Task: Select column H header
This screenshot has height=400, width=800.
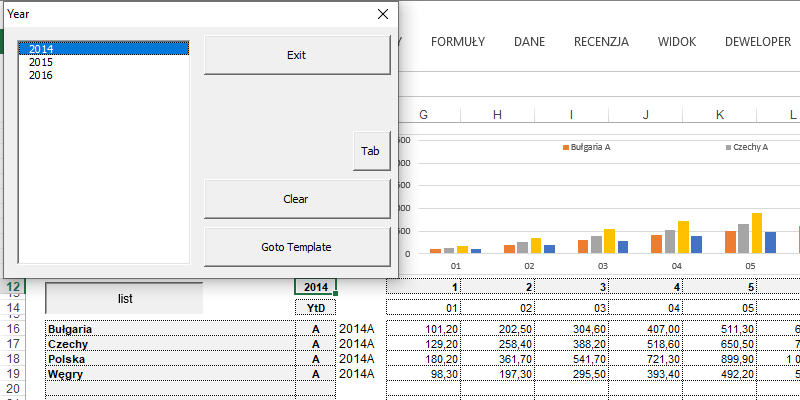Action: [497, 115]
